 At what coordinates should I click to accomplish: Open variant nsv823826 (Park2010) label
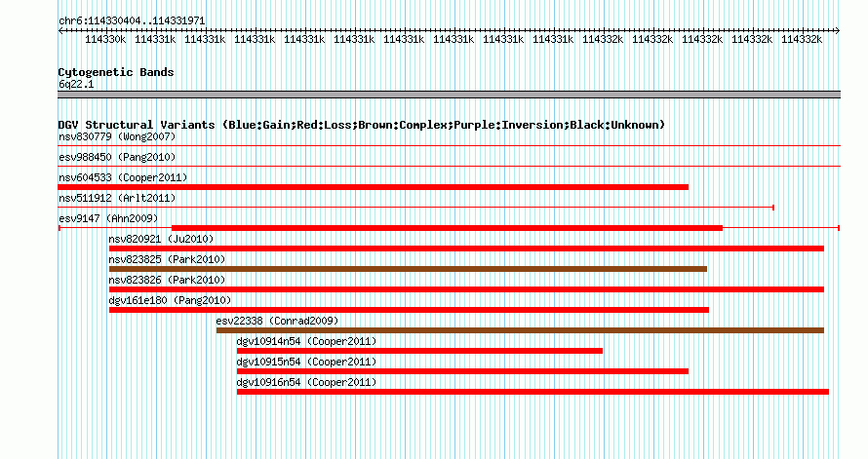pyautogui.click(x=167, y=280)
